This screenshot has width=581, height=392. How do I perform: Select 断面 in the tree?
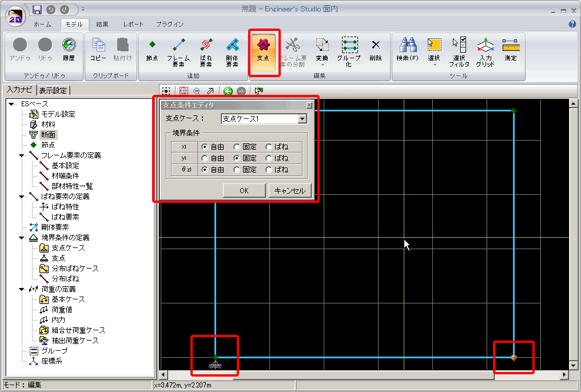coord(48,135)
